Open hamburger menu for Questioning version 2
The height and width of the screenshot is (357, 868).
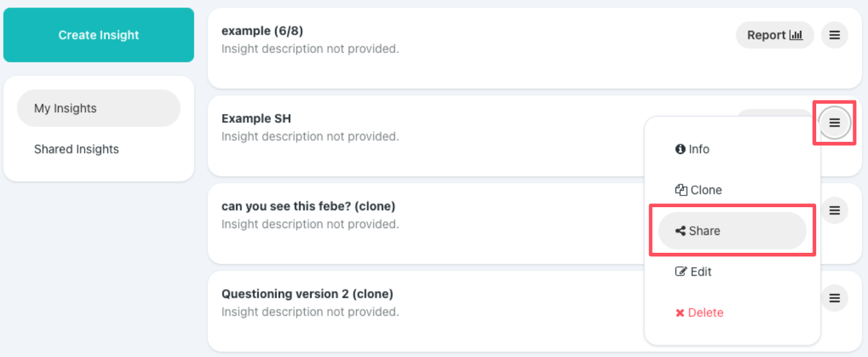834,298
